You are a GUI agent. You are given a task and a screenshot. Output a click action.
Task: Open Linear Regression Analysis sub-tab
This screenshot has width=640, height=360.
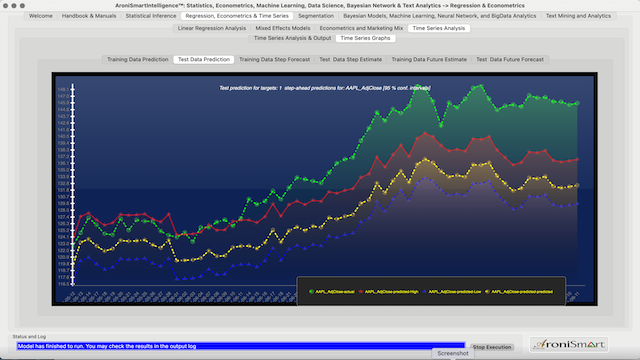pyautogui.click(x=212, y=28)
